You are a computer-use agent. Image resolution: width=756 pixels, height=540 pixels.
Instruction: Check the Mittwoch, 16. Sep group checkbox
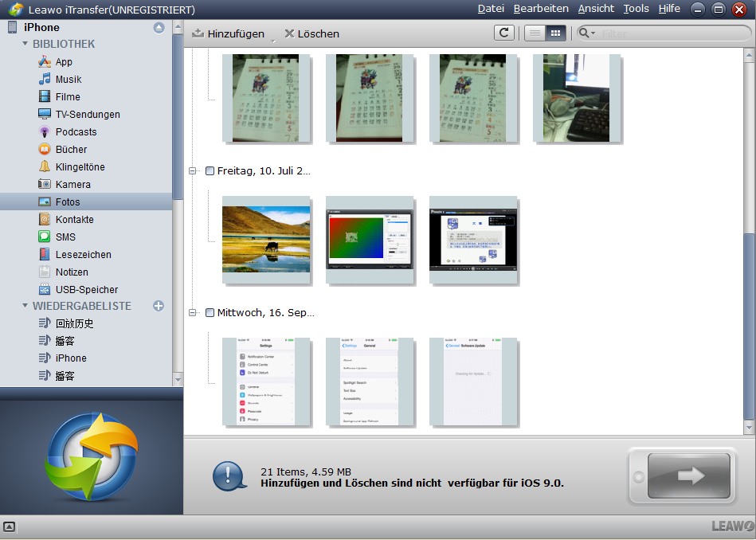pyautogui.click(x=210, y=313)
